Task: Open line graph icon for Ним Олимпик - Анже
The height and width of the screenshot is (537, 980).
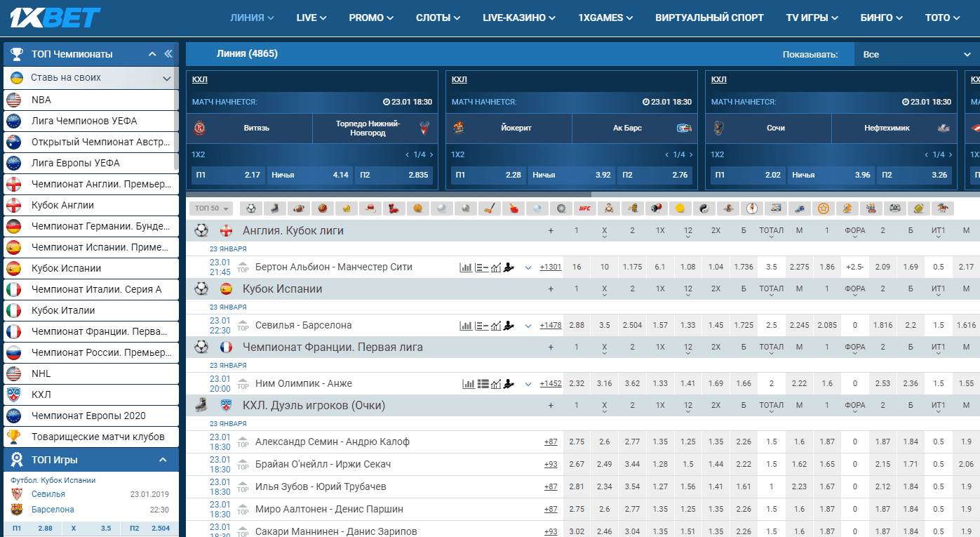Action: pos(497,384)
